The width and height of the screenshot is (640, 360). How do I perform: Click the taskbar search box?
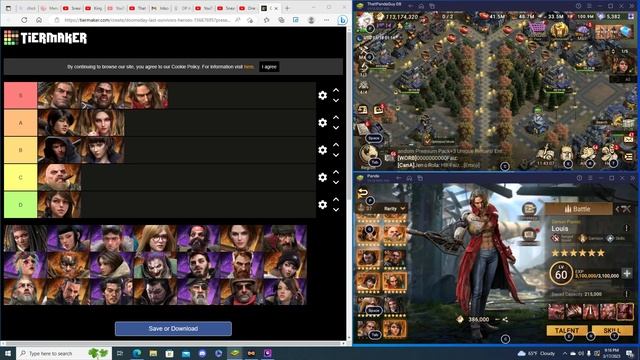pos(63,353)
